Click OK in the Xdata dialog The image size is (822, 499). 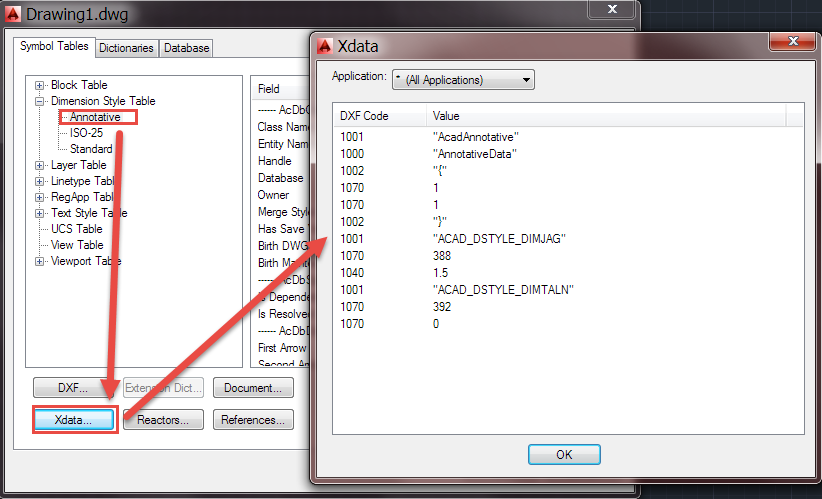(x=564, y=454)
